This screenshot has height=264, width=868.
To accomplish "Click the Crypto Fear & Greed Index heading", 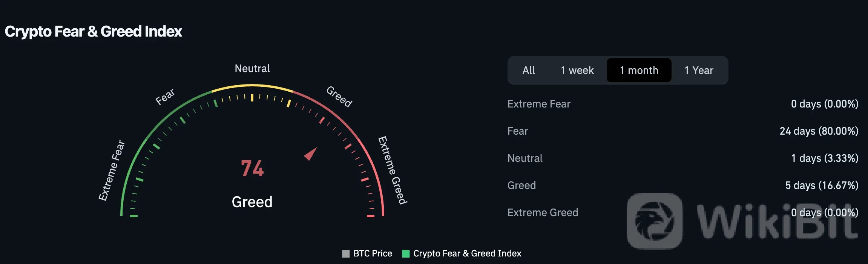I will [94, 32].
